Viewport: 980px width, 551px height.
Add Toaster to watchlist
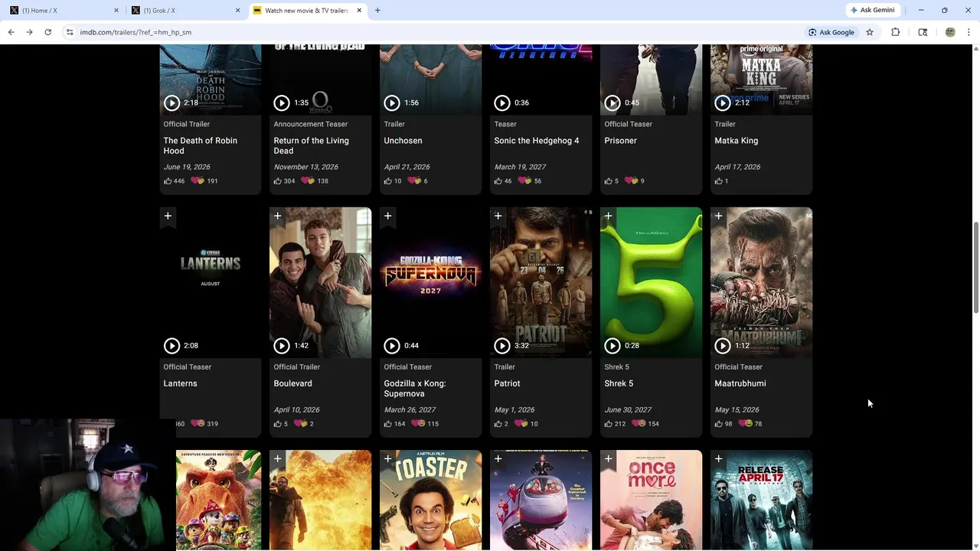[x=388, y=459]
